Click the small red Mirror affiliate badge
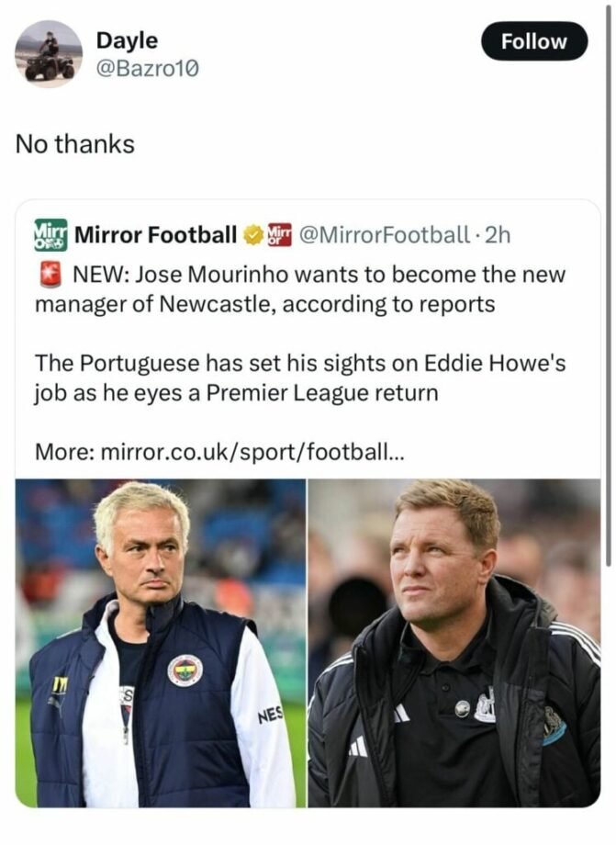 point(277,235)
